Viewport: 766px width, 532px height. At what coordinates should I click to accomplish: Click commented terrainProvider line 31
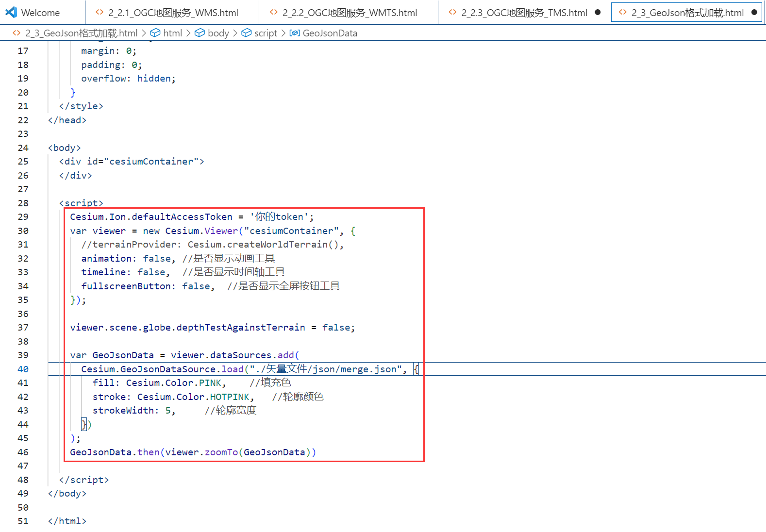point(213,245)
